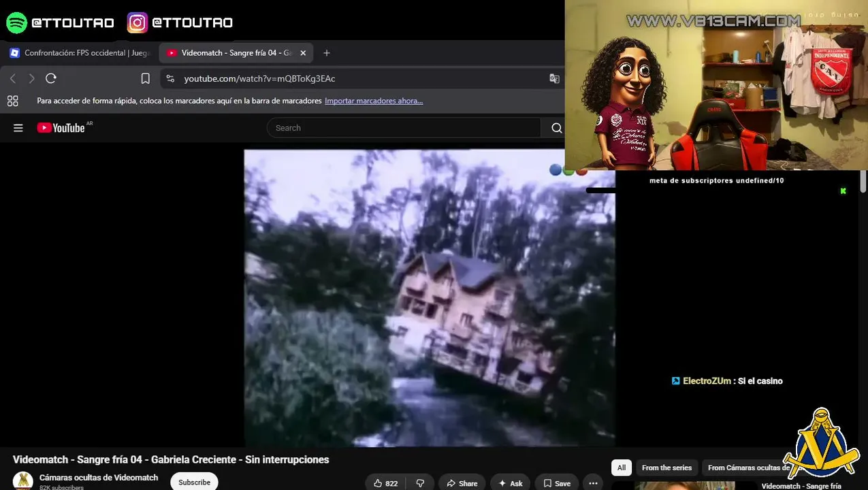This screenshot has width=868, height=490.
Task: Click the Share button
Action: (462, 483)
